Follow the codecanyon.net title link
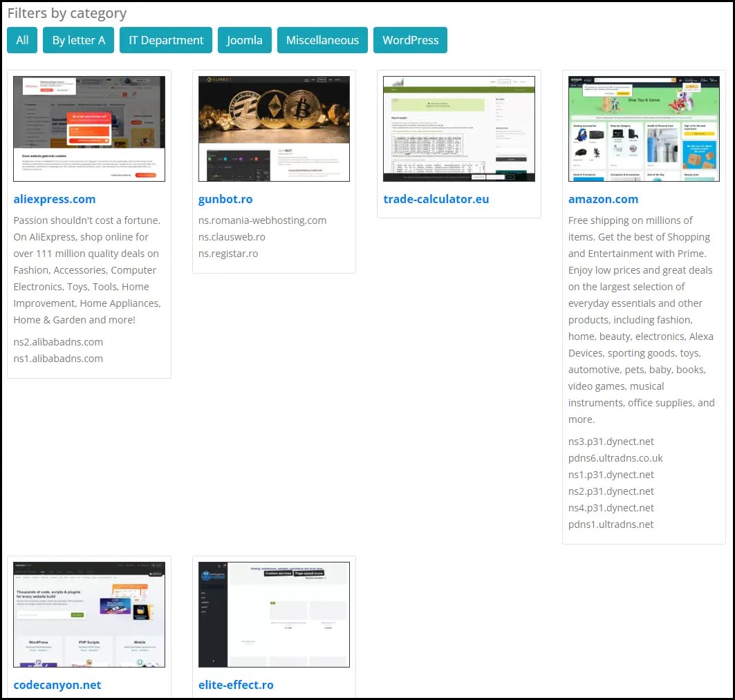 (57, 685)
